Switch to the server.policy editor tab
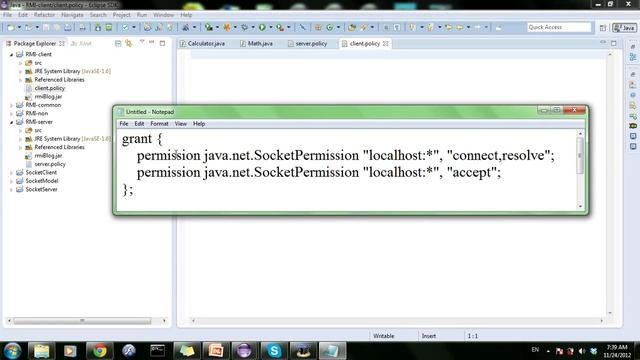This screenshot has width=640, height=360. point(307,43)
